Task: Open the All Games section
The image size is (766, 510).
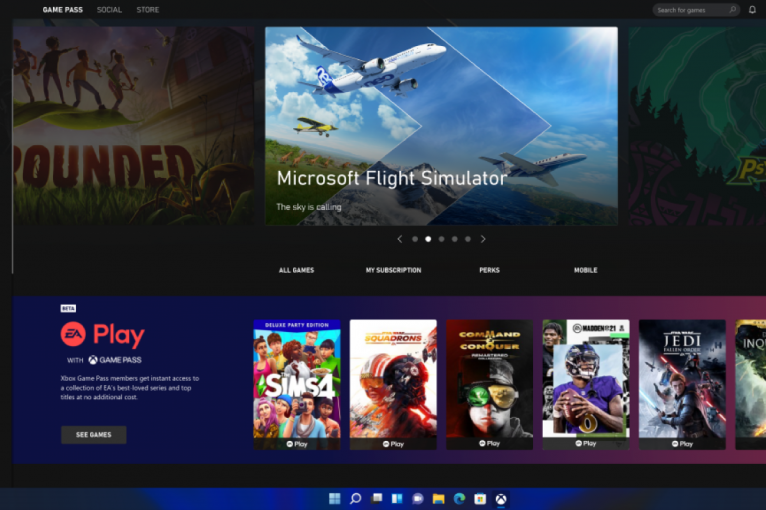Action: tap(297, 270)
